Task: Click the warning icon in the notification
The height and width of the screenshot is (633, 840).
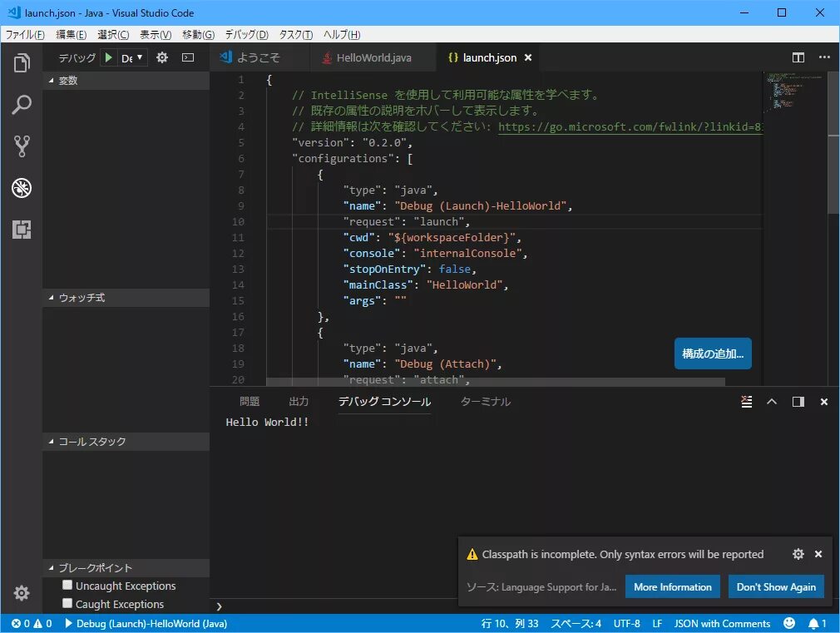Action: [472, 554]
